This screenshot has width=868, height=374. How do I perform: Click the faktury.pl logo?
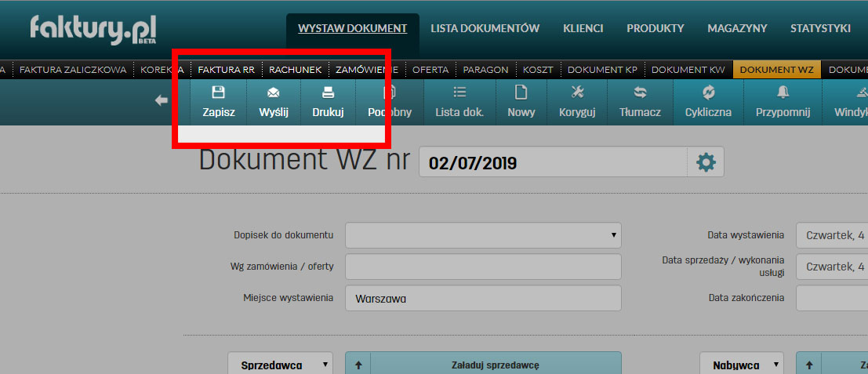click(93, 29)
